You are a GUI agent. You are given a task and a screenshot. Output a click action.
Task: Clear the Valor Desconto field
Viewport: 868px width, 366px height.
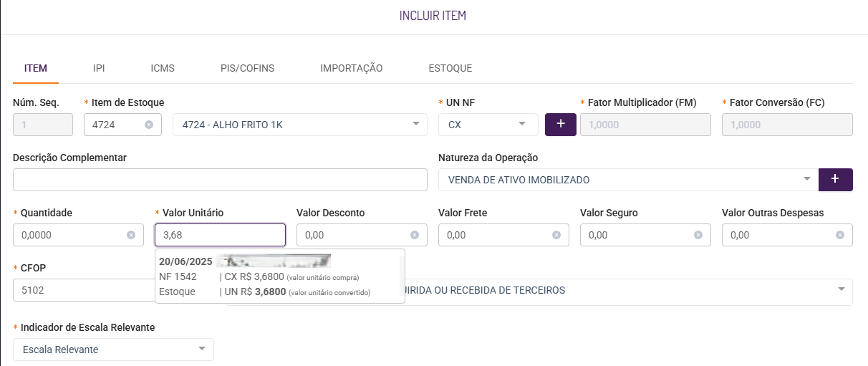point(415,235)
